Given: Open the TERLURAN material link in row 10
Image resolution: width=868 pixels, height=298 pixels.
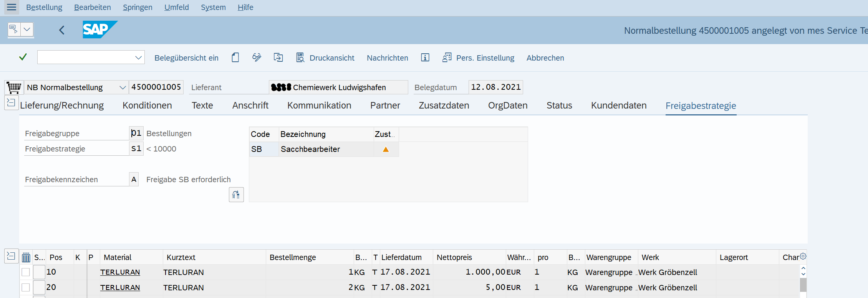Looking at the screenshot, I should pos(120,272).
